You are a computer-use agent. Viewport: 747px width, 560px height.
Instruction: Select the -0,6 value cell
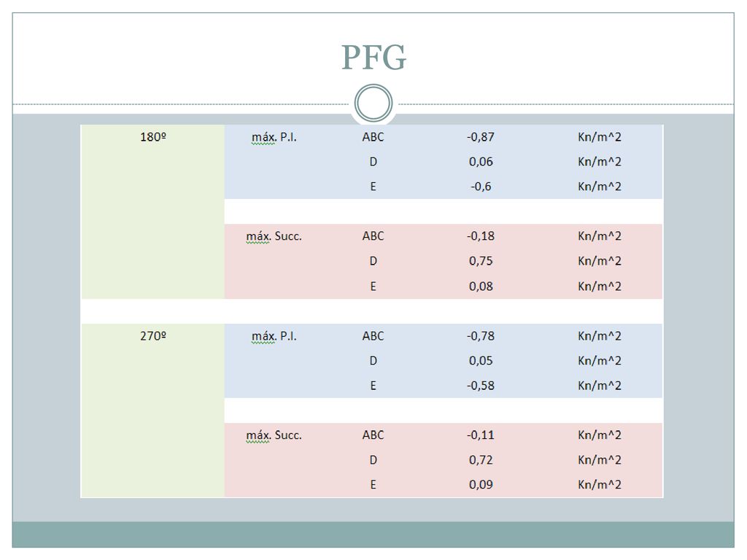tap(481, 187)
